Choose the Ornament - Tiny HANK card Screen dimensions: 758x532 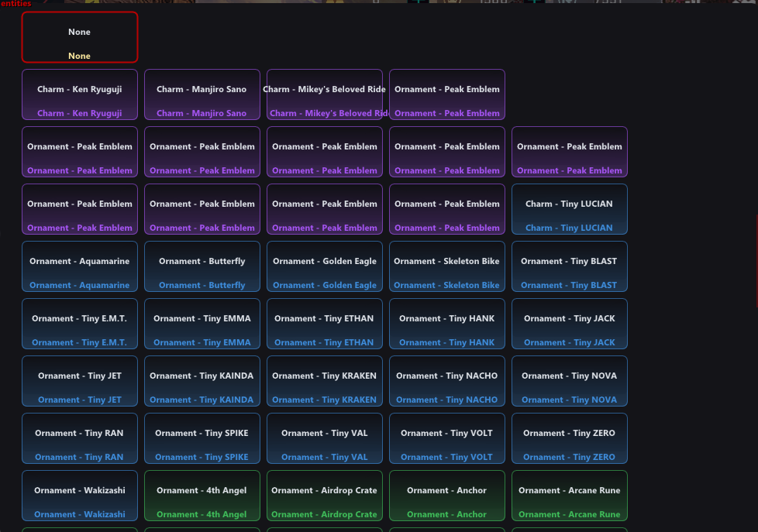tap(447, 324)
